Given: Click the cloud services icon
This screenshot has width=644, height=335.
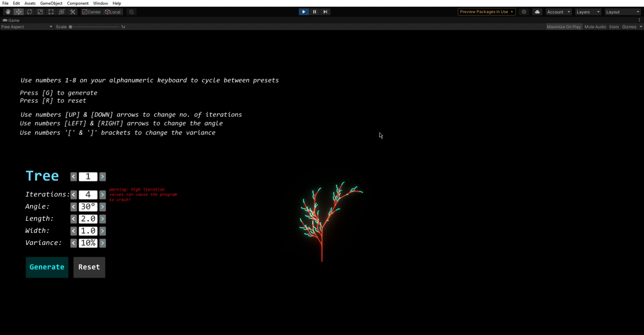Looking at the screenshot, I should click(x=537, y=12).
